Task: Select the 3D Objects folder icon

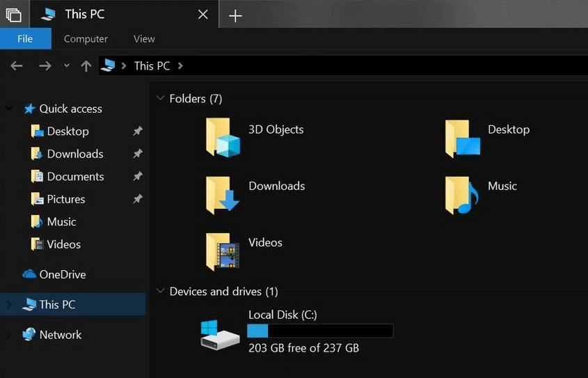Action: click(x=223, y=137)
